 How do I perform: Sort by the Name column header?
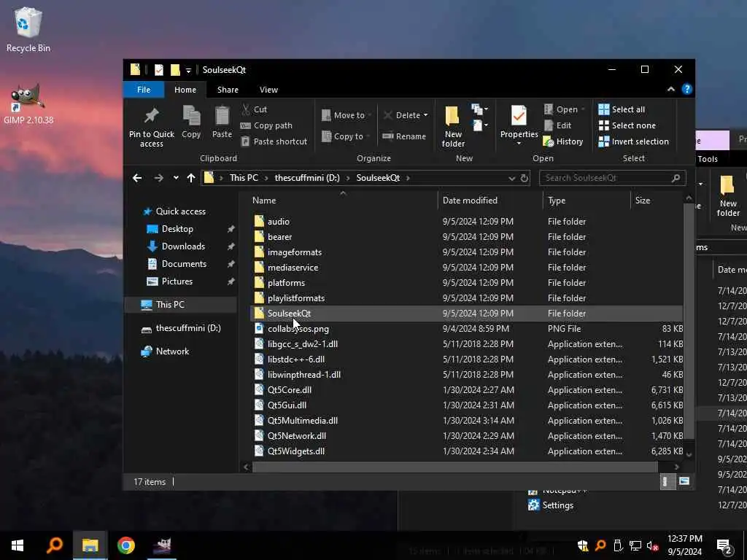point(264,201)
